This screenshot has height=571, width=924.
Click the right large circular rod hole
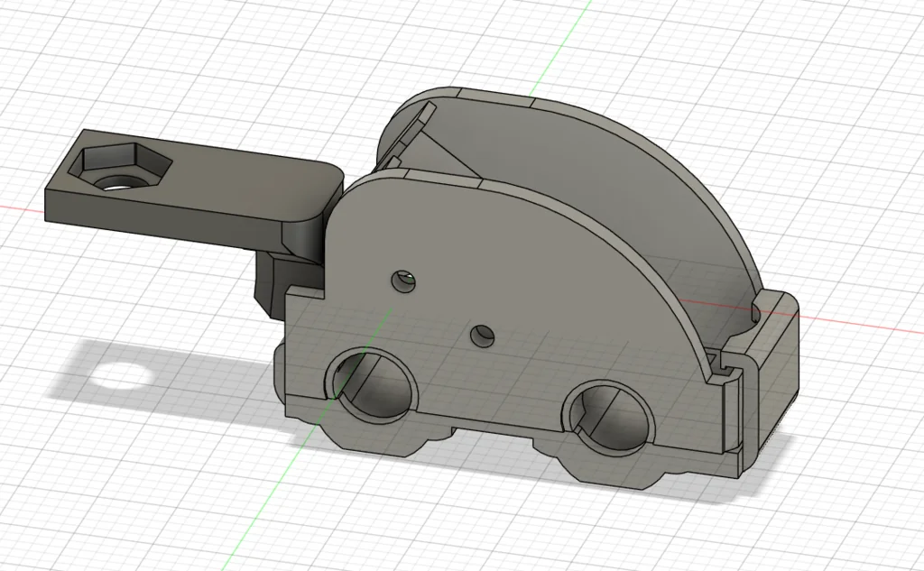point(606,414)
